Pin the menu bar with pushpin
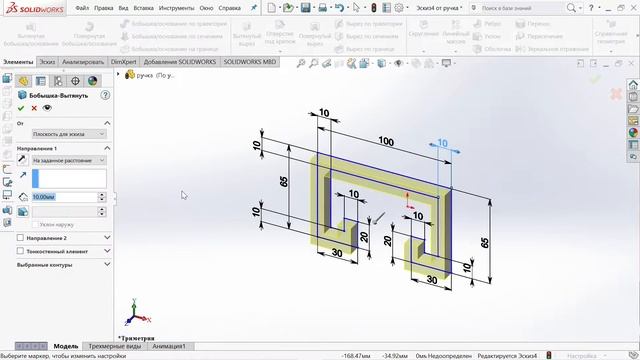 coord(254,8)
